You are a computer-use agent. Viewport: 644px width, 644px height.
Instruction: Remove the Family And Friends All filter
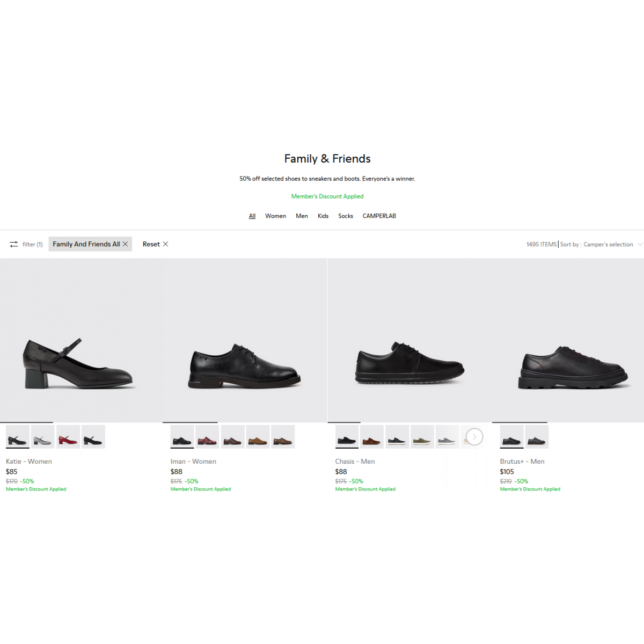click(125, 244)
